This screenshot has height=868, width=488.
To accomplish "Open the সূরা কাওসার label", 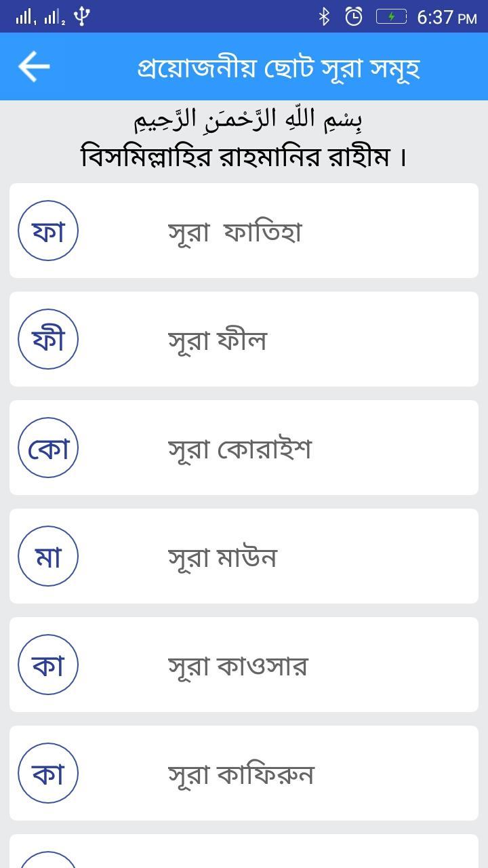I will click(238, 666).
